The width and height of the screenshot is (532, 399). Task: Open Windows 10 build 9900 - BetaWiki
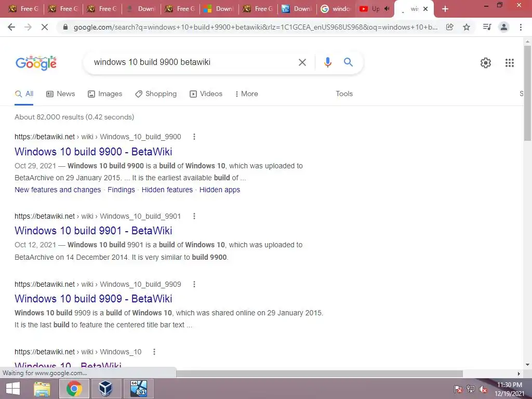pos(94,152)
